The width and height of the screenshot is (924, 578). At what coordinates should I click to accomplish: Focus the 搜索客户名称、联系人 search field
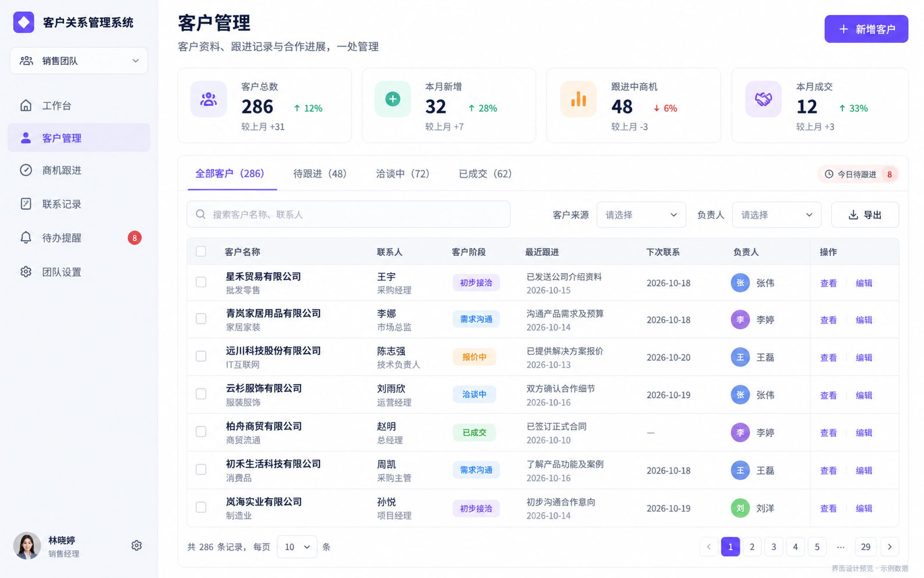348,214
